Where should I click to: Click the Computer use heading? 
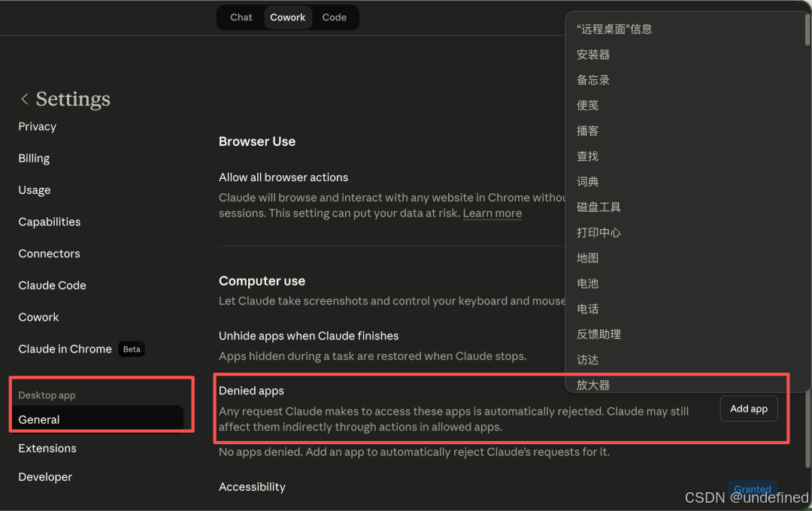262,280
